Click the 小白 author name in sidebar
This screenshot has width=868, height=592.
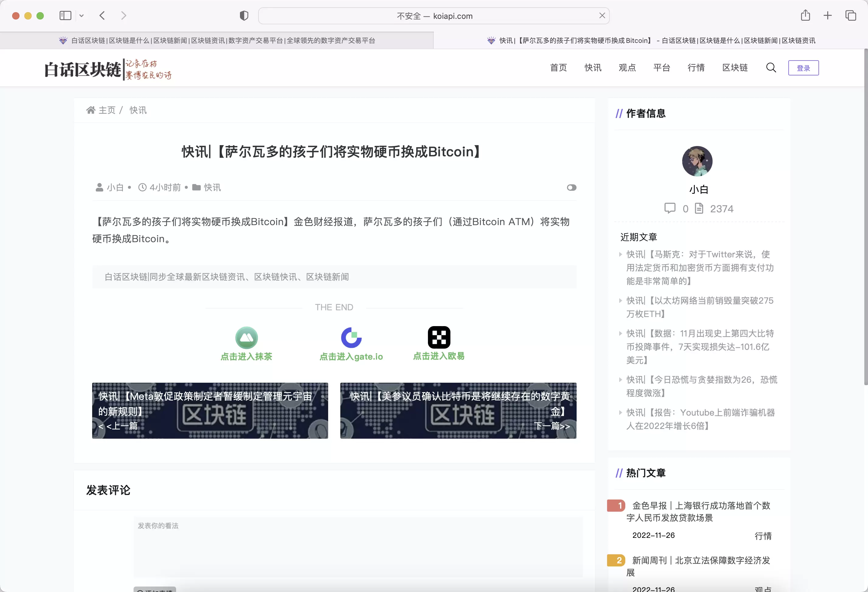[698, 189]
